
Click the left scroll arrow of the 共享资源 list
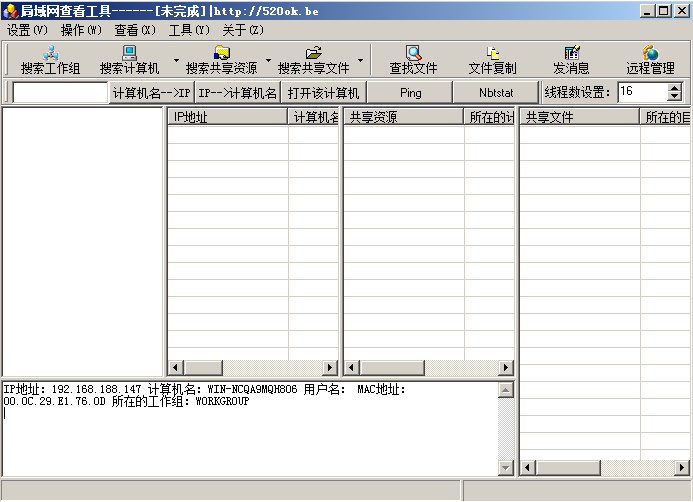352,367
